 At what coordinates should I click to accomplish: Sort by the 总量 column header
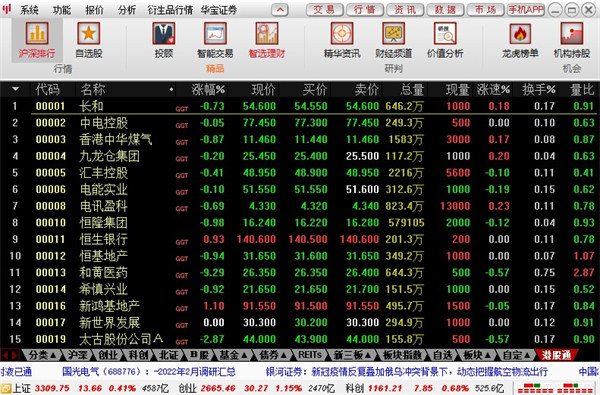[x=412, y=90]
